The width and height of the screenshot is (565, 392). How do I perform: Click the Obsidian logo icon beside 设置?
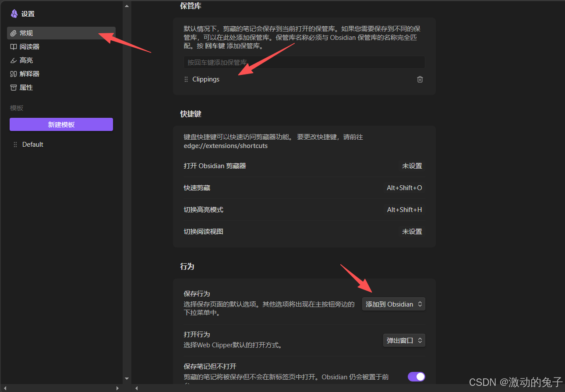point(14,14)
